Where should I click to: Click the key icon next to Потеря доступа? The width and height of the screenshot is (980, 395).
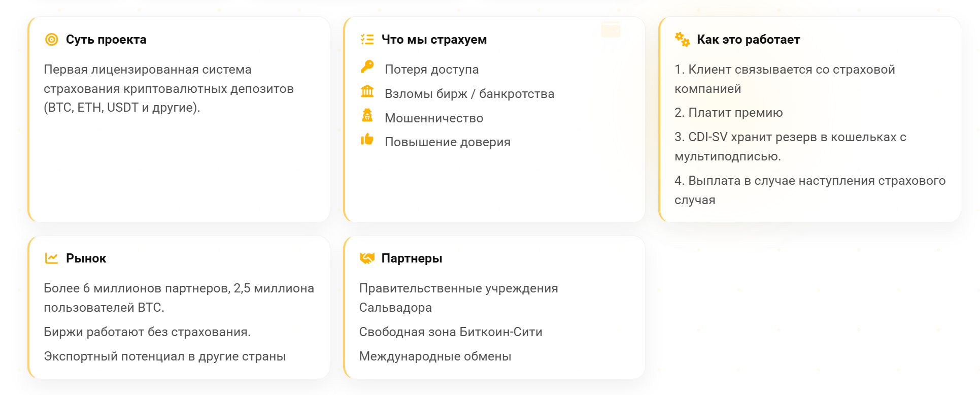point(367,67)
